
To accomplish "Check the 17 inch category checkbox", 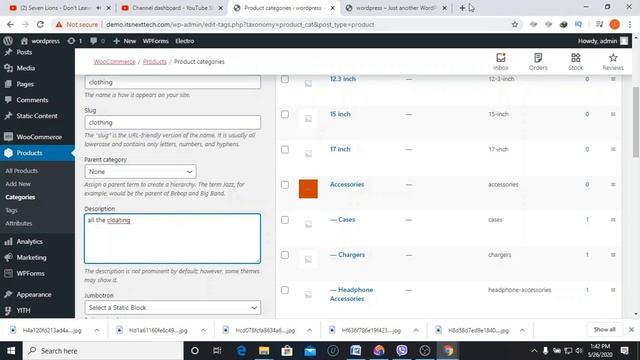I will pos(285,149).
